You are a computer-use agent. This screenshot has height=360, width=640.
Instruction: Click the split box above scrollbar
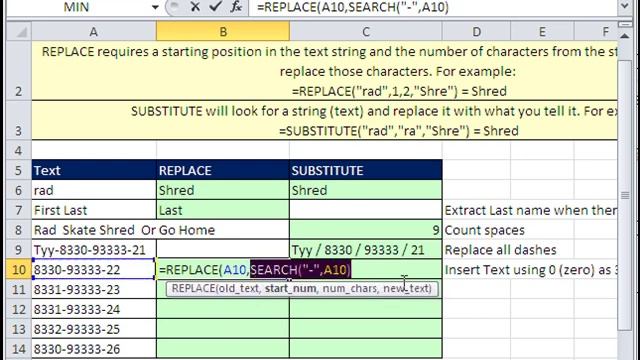(x=625, y=25)
